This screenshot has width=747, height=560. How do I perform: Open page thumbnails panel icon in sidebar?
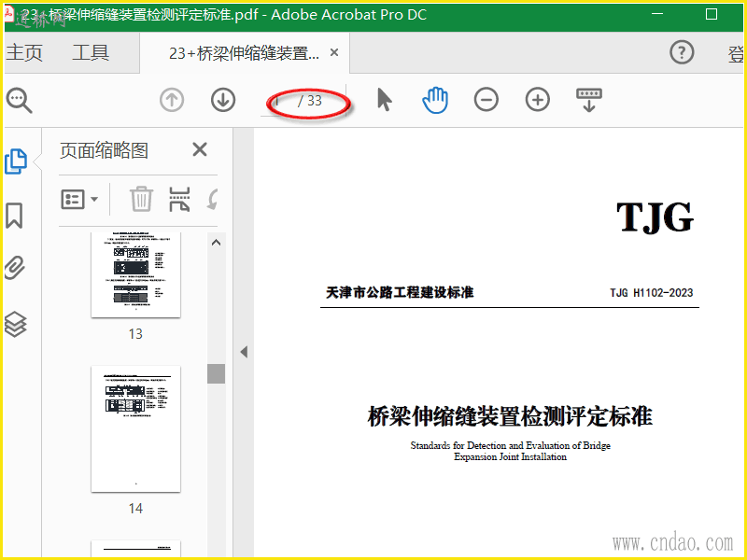coord(16,161)
